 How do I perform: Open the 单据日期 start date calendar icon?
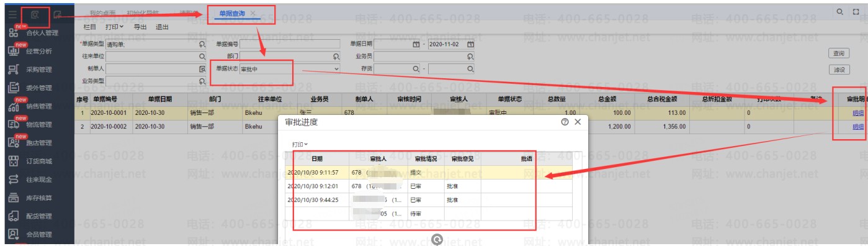(416, 44)
